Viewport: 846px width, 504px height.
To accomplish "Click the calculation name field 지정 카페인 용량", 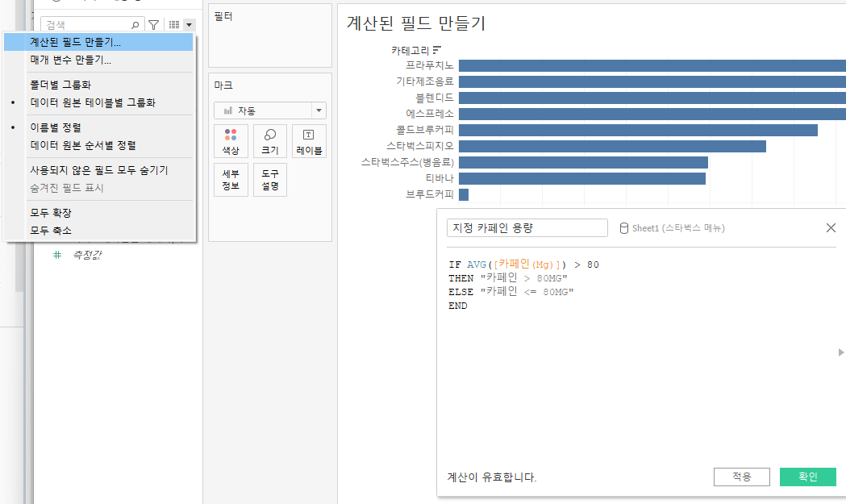I will [x=527, y=227].
